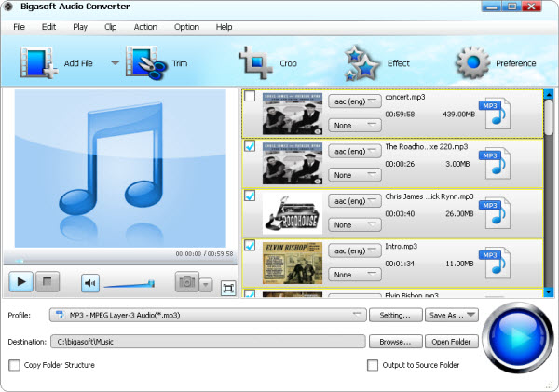Check the concert.mp3 checkbox
This screenshot has height=392, width=559.
(250, 96)
